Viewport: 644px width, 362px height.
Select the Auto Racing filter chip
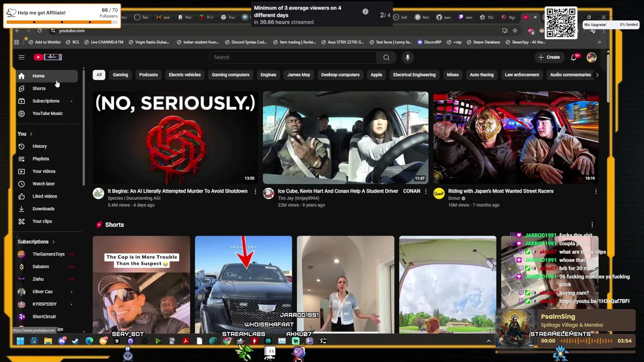pyautogui.click(x=481, y=75)
